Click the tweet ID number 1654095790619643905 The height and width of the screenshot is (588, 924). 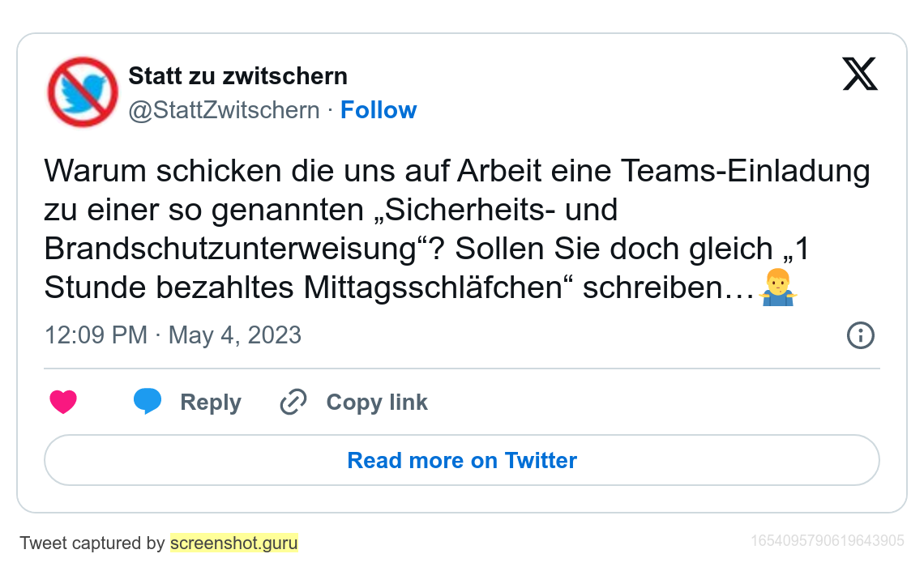pos(827,540)
